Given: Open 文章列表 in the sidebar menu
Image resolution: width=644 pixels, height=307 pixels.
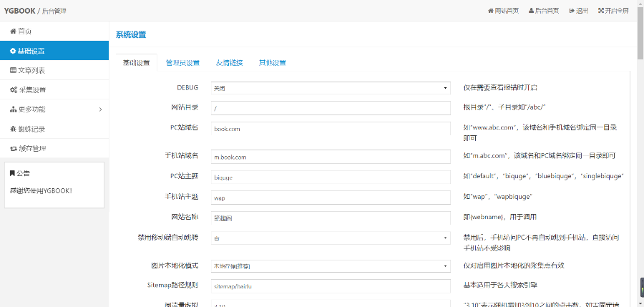Looking at the screenshot, I should point(54,71).
